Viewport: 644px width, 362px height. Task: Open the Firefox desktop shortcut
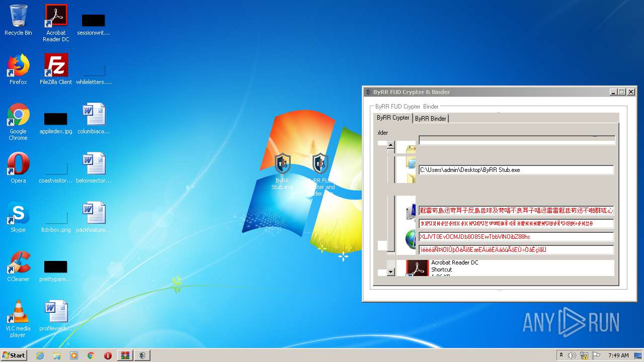coord(18,69)
